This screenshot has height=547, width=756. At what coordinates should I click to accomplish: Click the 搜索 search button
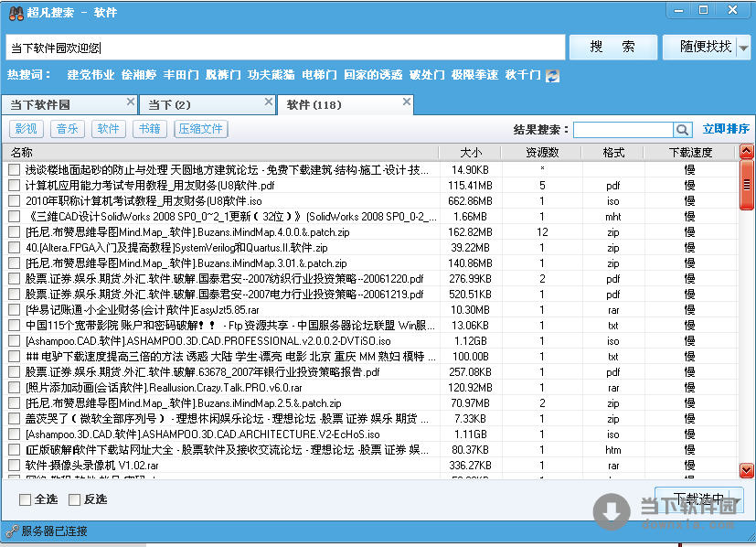coord(612,48)
